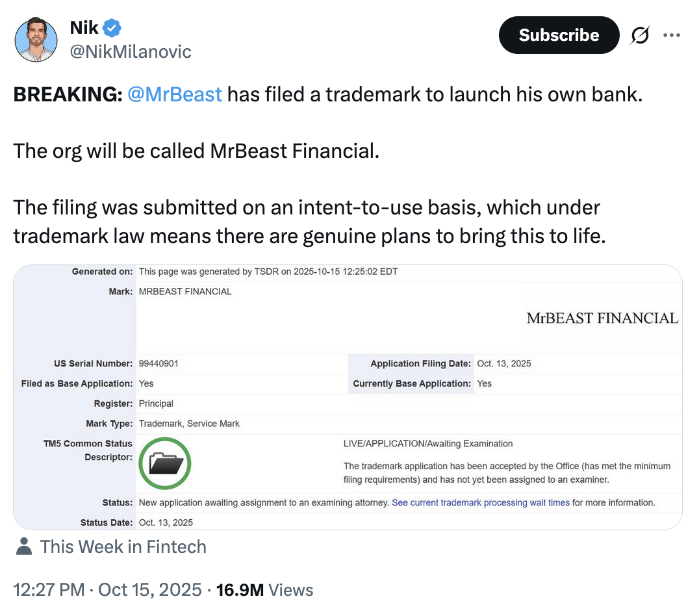Click the Grok analysis icon

click(640, 35)
